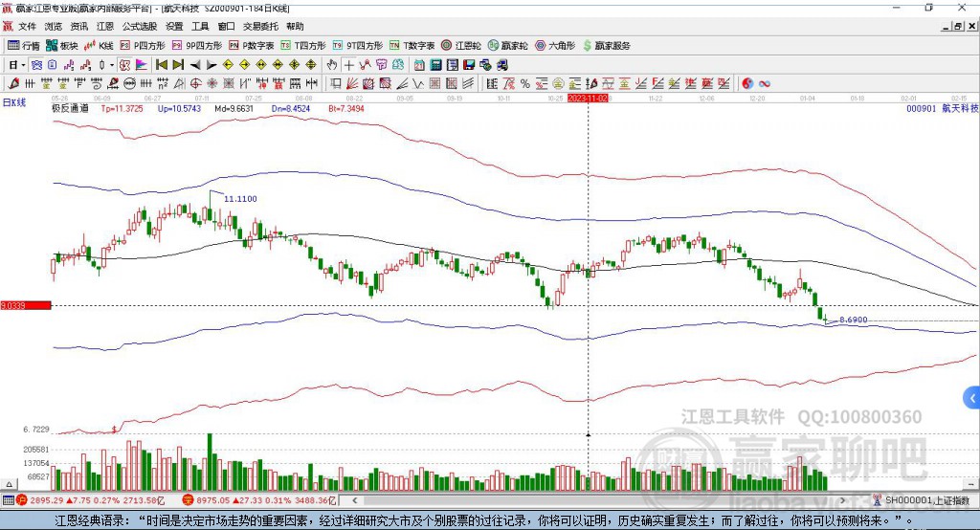
Task: Toggle the highlighted 极 channel indicator icon
Action: click(x=125, y=65)
